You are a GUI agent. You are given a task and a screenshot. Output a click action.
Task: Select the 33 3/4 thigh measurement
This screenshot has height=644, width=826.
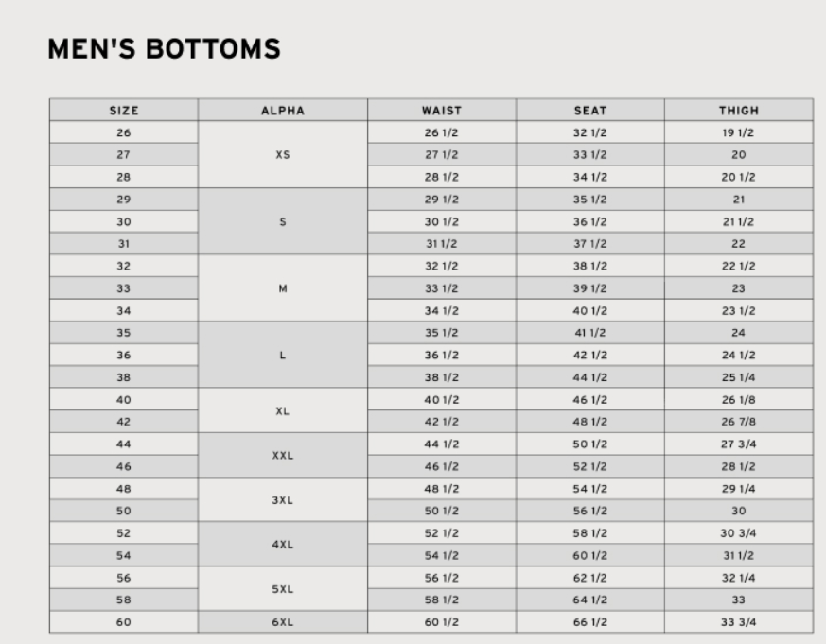[738, 622]
